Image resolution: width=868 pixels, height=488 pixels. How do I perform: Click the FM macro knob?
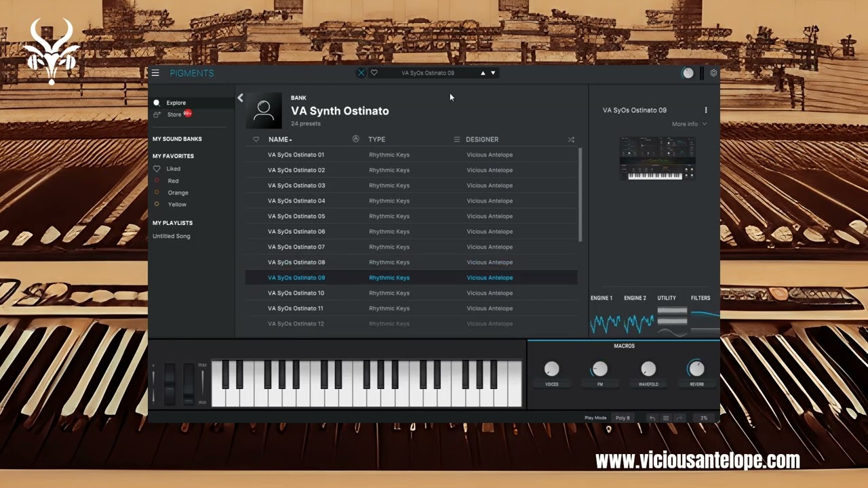coord(599,369)
